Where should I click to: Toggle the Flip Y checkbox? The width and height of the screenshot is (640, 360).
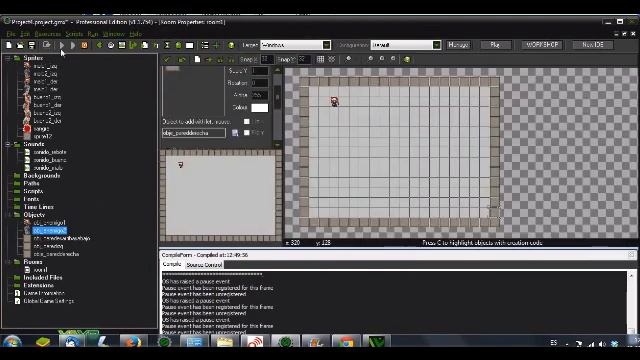(x=247, y=133)
